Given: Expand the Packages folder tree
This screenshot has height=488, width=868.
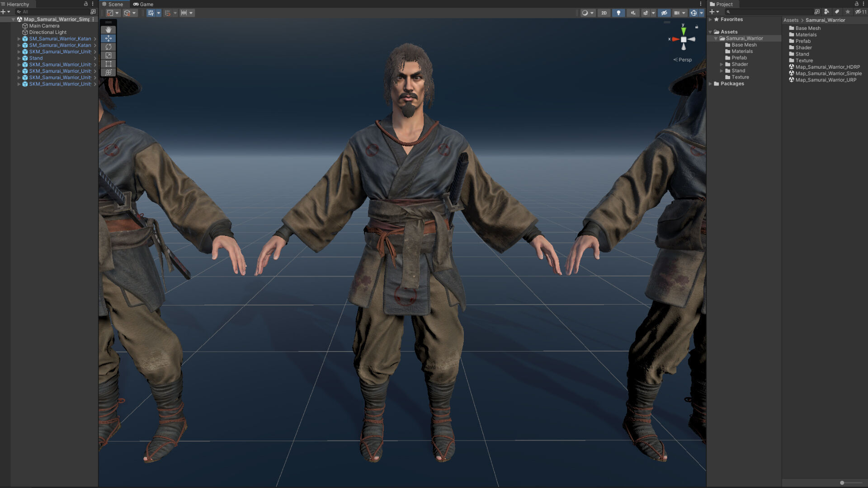Looking at the screenshot, I should coord(711,84).
